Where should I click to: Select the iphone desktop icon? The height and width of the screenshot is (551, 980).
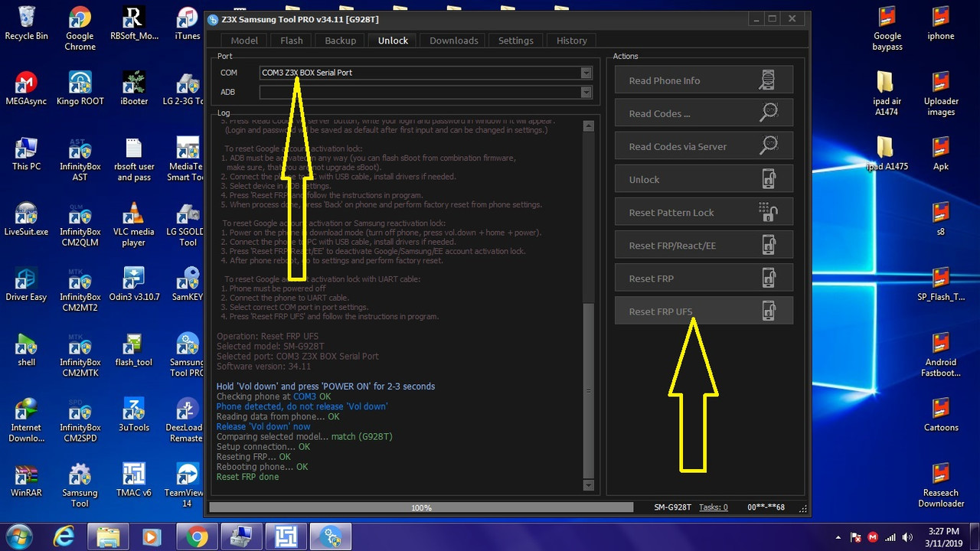pos(941,24)
